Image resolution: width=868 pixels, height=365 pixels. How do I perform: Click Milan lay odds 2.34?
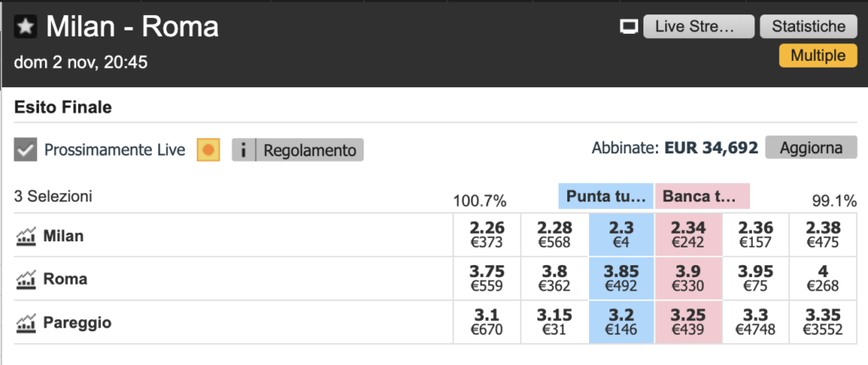click(688, 235)
